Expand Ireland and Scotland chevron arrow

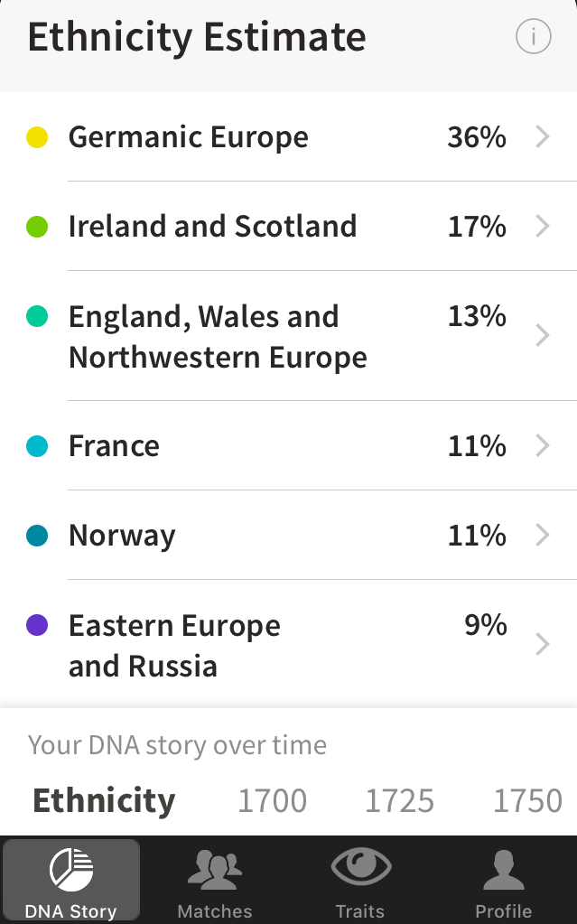543,226
